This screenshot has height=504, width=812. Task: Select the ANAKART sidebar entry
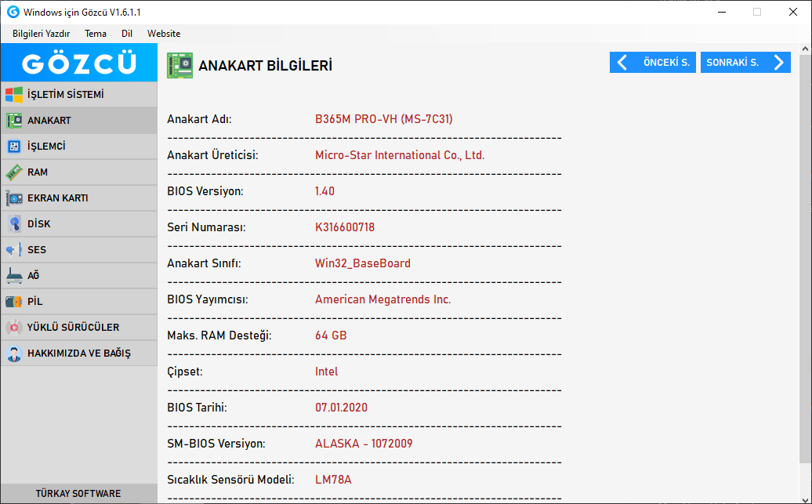coord(79,121)
